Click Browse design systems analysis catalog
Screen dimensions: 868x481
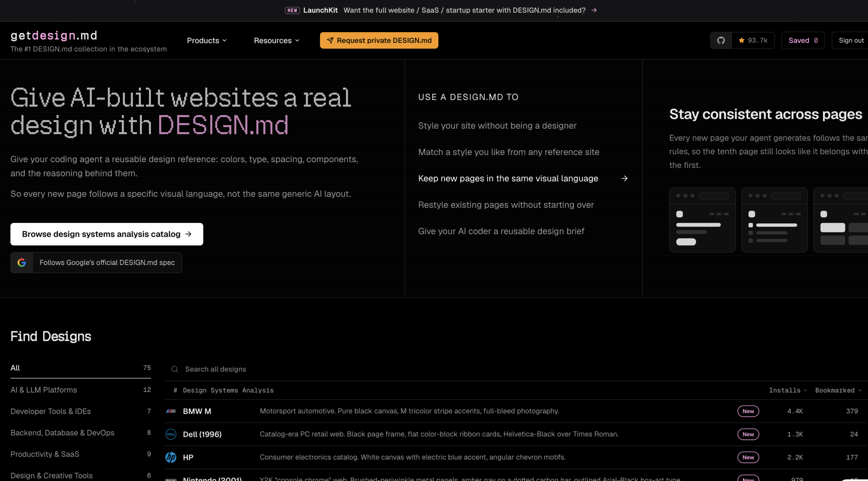pyautogui.click(x=107, y=234)
